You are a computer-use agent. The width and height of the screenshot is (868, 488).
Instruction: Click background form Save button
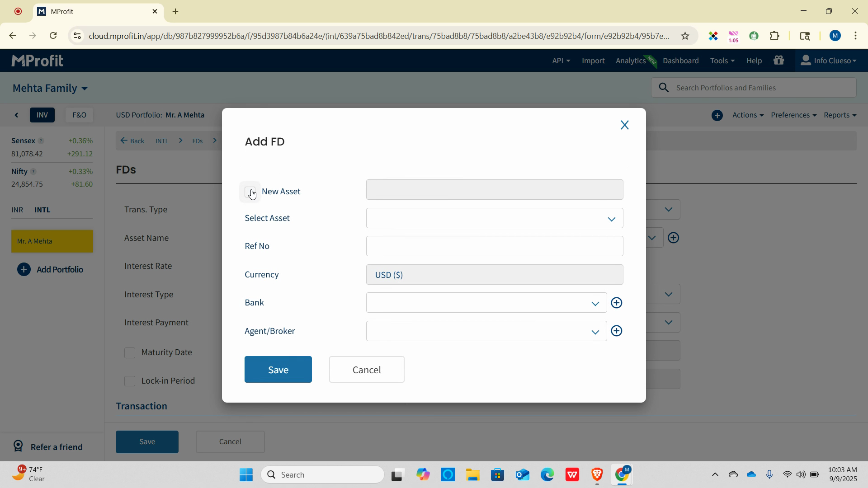coord(147,442)
